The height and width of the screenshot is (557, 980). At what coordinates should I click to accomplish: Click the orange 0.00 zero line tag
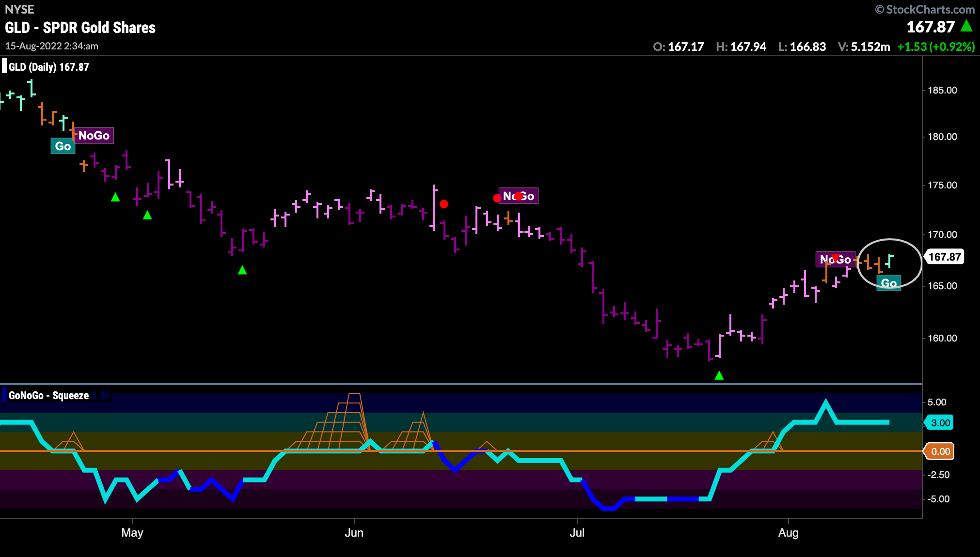pos(940,451)
